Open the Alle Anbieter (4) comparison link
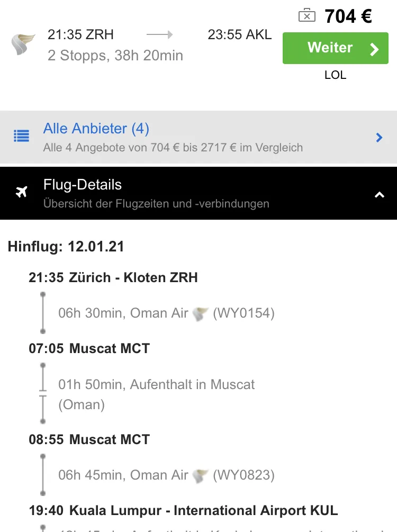Image resolution: width=397 pixels, height=532 pixels. pyautogui.click(x=96, y=129)
